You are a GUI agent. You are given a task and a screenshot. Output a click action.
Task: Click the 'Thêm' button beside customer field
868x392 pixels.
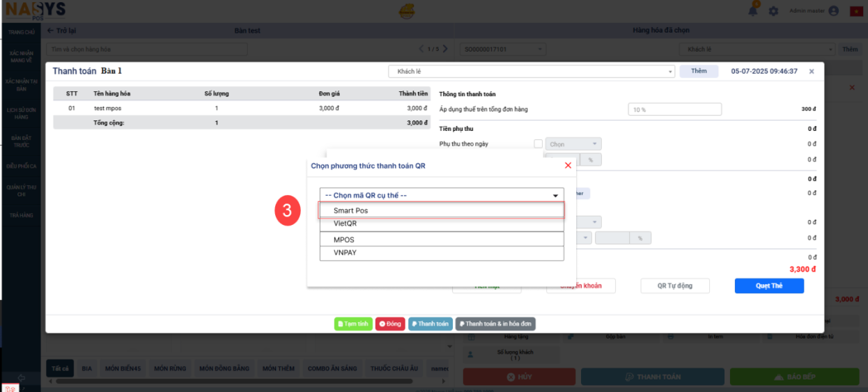point(699,71)
